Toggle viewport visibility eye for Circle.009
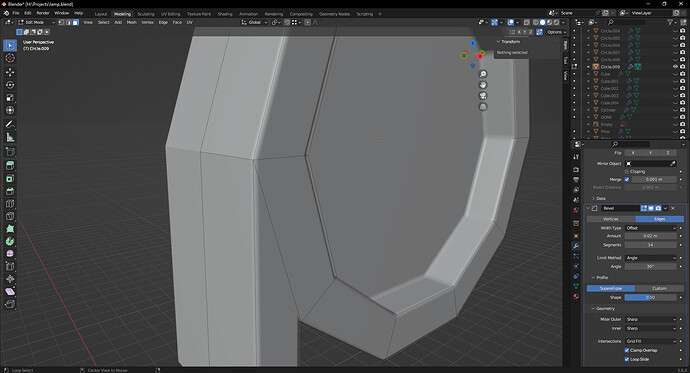Image resolution: width=690 pixels, height=373 pixels. pos(675,67)
